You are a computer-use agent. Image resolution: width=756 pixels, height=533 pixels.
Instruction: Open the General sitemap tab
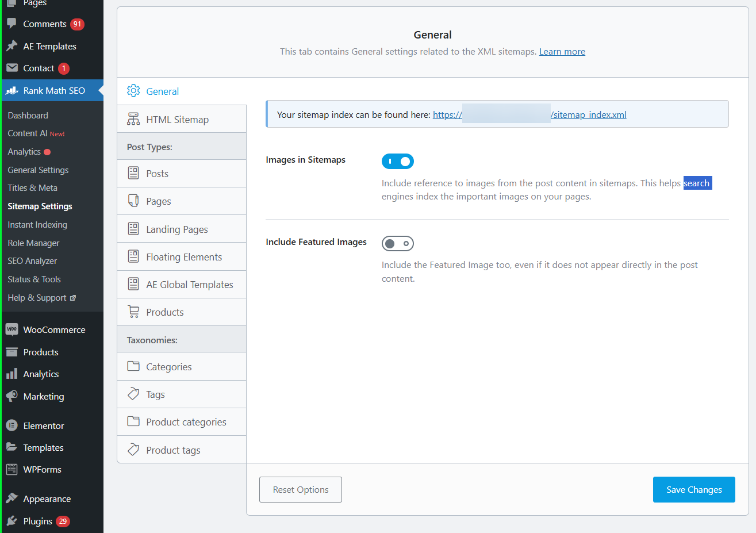tap(182, 91)
